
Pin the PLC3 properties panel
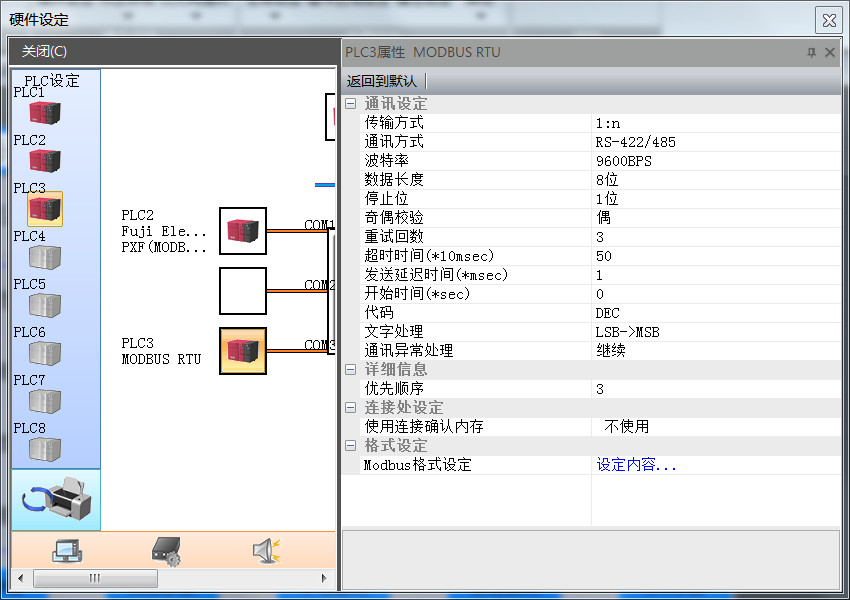pyautogui.click(x=811, y=52)
